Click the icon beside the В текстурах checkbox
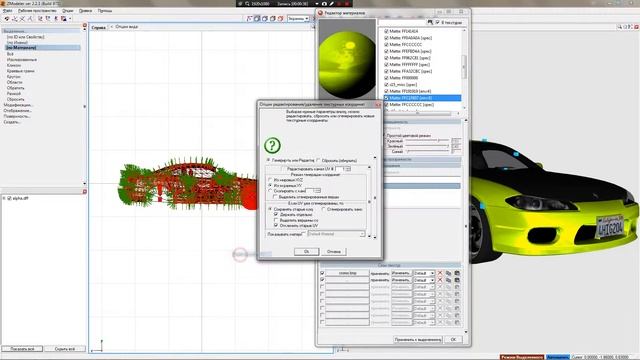 coord(430,22)
